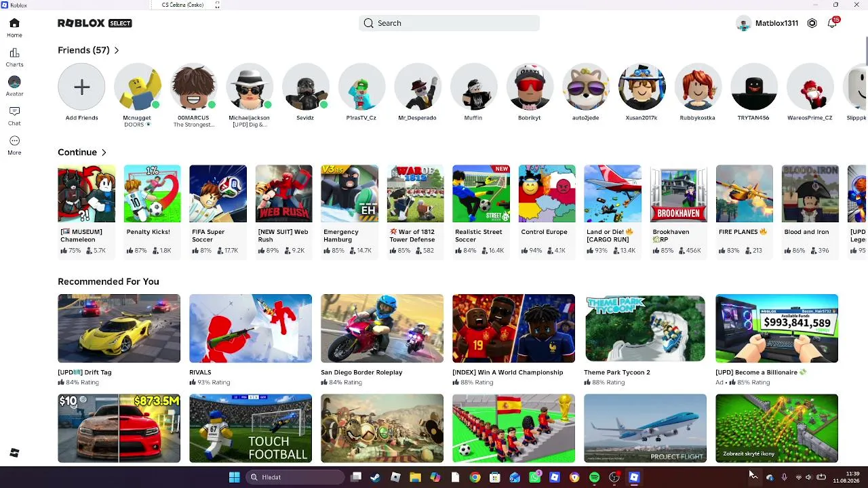Viewport: 868px width, 488px height.
Task: Open Spotify from the taskbar
Action: pyautogui.click(x=595, y=477)
